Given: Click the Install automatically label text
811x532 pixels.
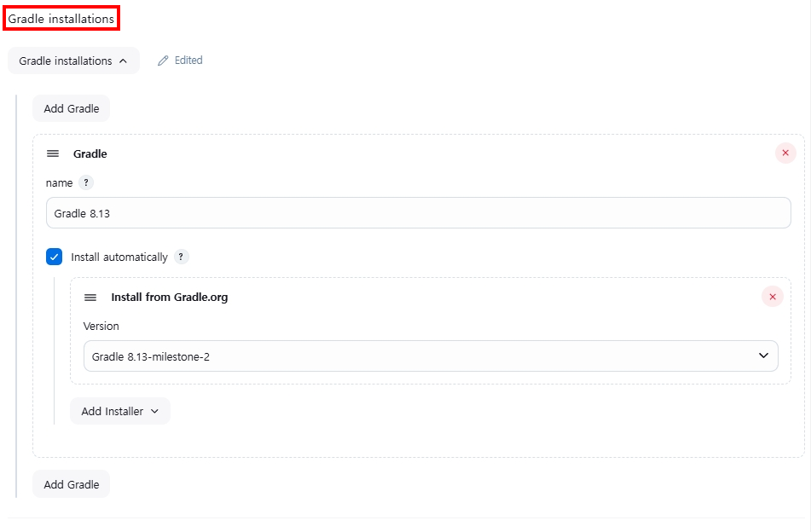Looking at the screenshot, I should click(119, 257).
